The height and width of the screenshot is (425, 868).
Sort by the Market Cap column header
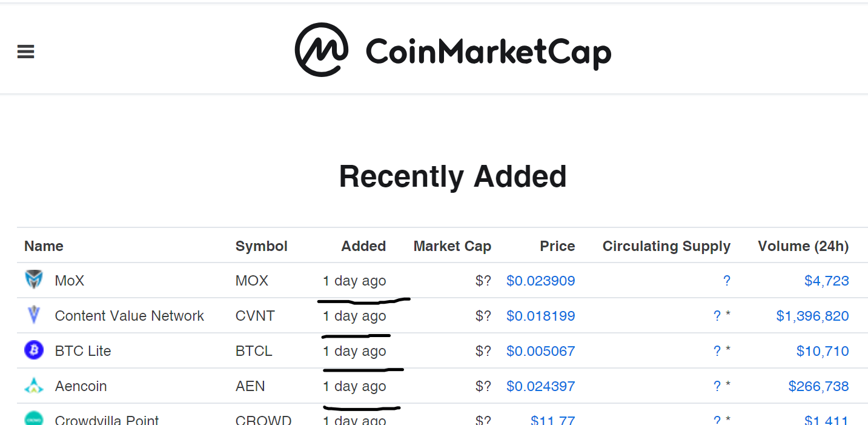point(452,246)
